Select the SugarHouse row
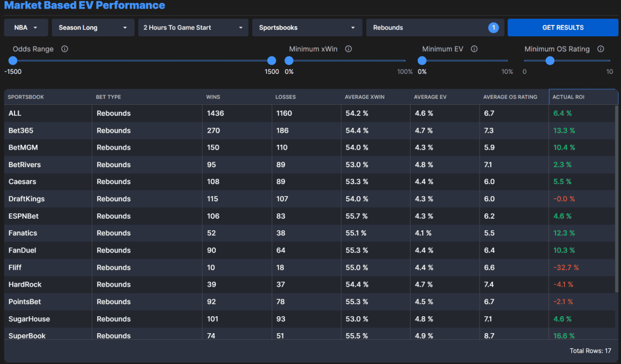The height and width of the screenshot is (364, 621). [309, 319]
